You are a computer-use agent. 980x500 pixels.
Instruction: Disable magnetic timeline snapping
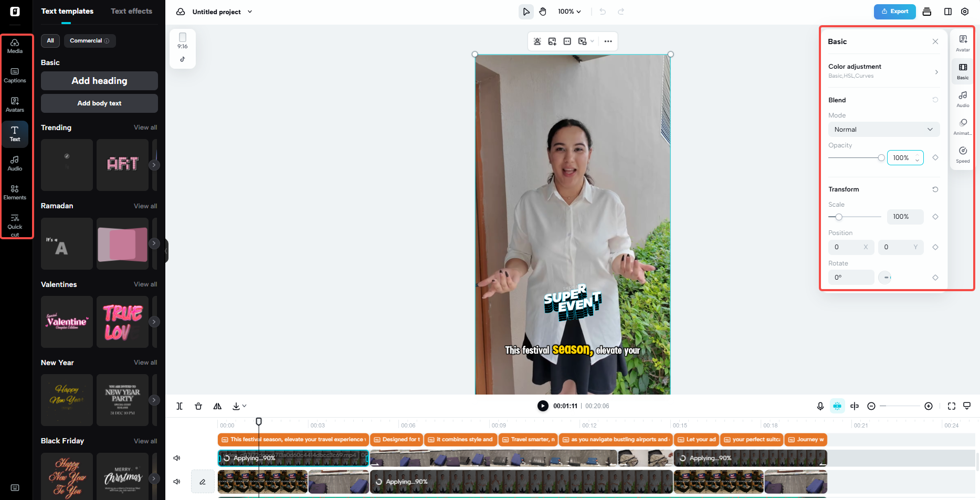coord(837,406)
